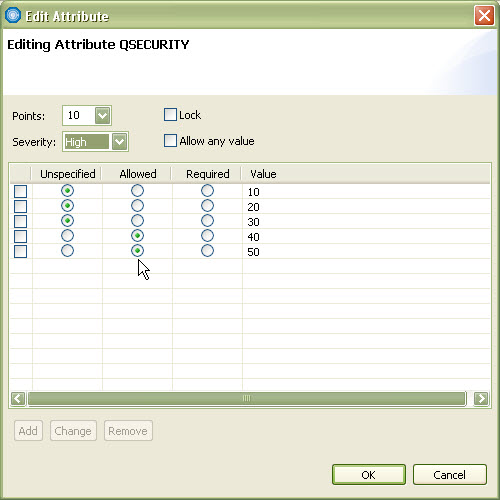The width and height of the screenshot is (500, 500).
Task: Select Required radio for value 50
Action: (x=207, y=251)
